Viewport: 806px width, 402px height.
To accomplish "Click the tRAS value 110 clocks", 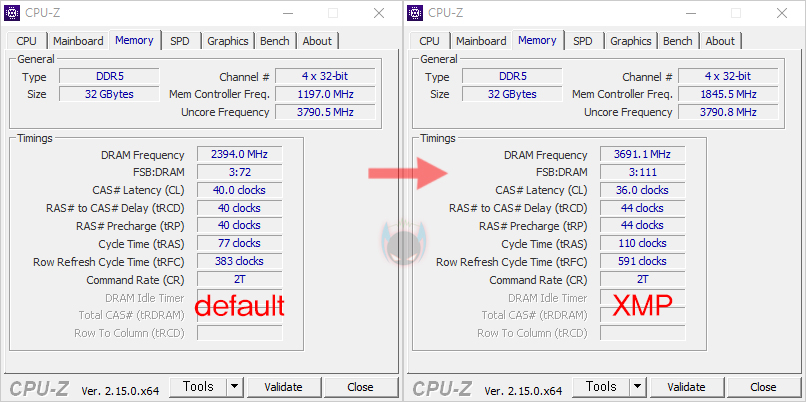I will pos(643,243).
